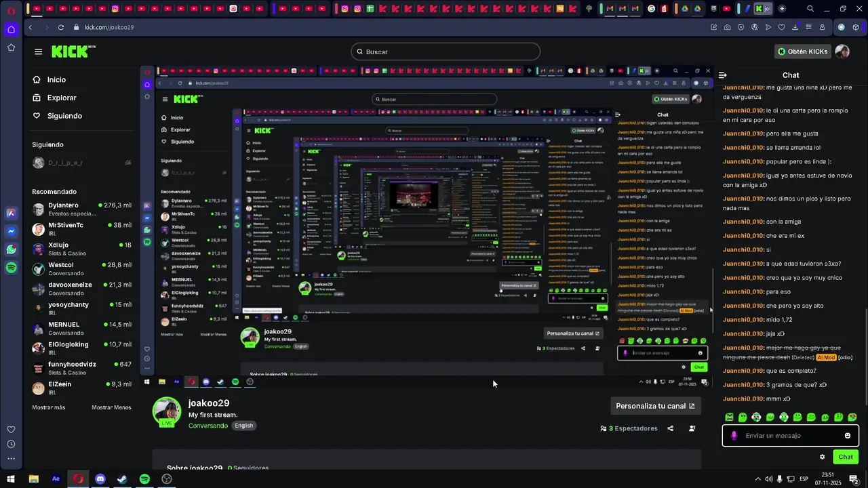Open the Kick hamburger sidebar menu
This screenshot has width=868, height=488.
(38, 52)
